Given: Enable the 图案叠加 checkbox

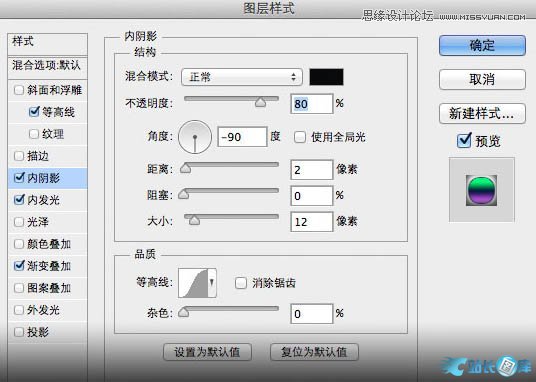Looking at the screenshot, I should pyautogui.click(x=19, y=288).
